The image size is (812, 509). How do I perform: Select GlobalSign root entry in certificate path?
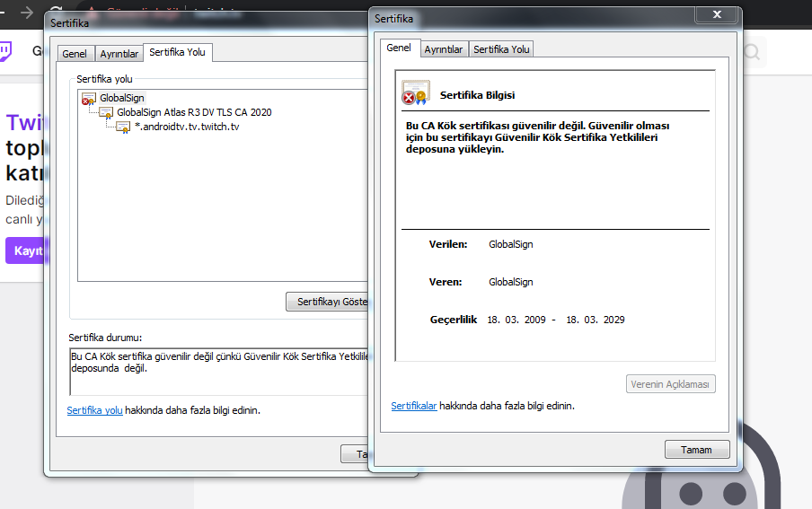click(x=121, y=98)
